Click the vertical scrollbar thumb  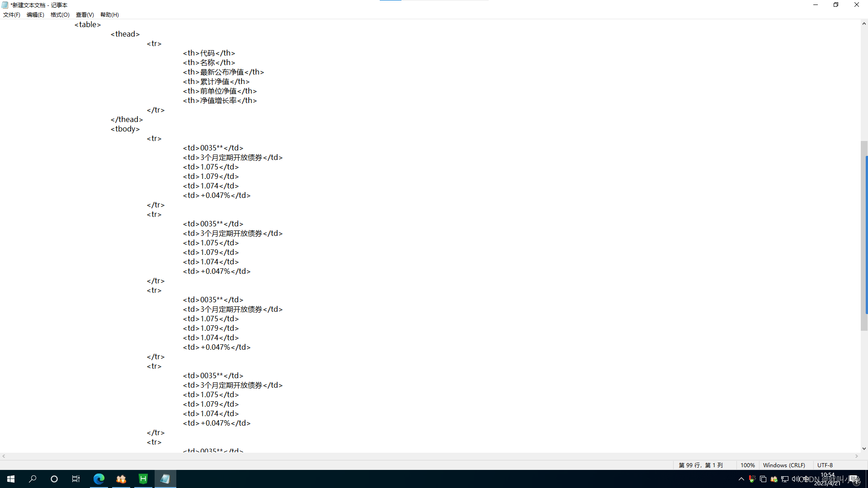click(x=864, y=235)
